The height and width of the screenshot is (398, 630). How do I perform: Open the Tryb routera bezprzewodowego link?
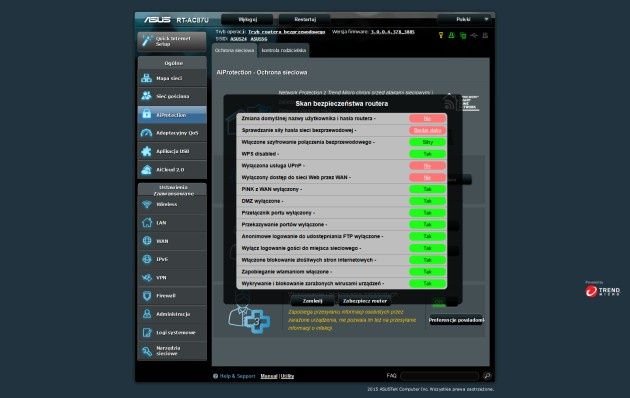click(x=286, y=32)
